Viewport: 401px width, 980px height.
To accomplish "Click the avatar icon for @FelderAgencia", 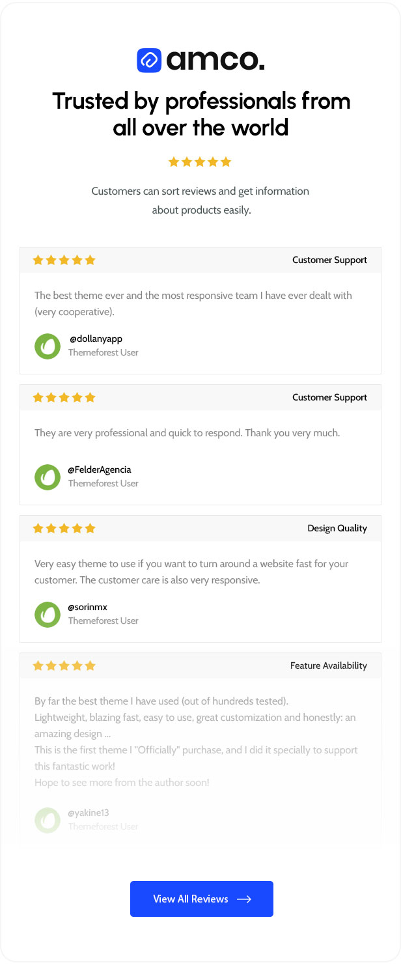I will 48,477.
